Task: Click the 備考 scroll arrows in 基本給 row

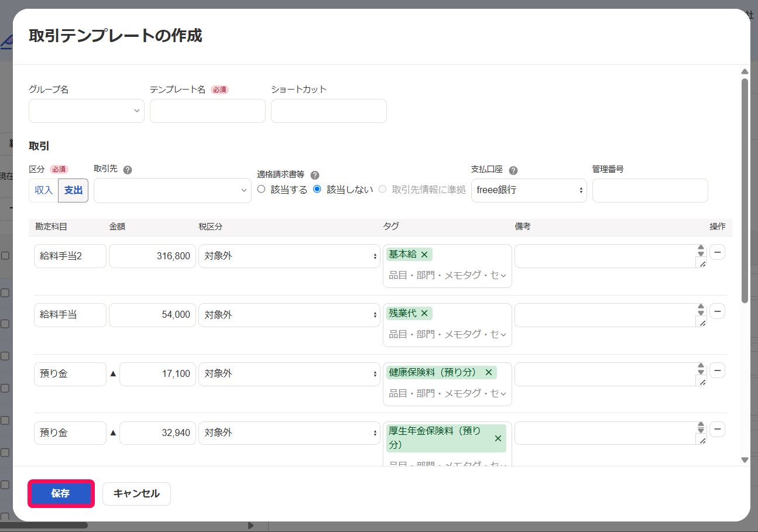Action: point(701,250)
